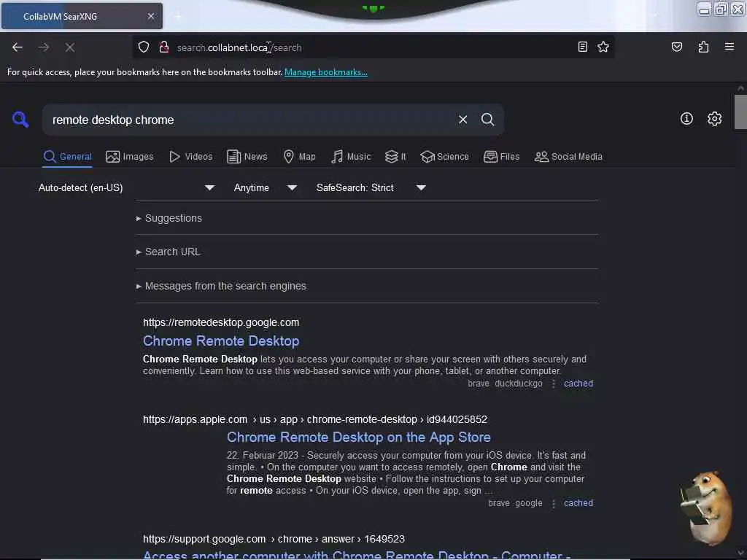Open Manage bookmarks link
747x560 pixels.
coord(326,72)
